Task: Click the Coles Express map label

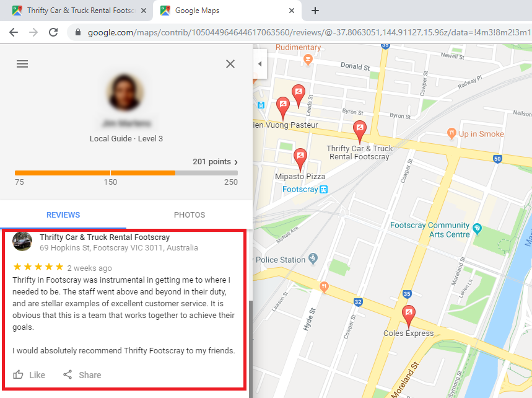Action: [x=409, y=334]
